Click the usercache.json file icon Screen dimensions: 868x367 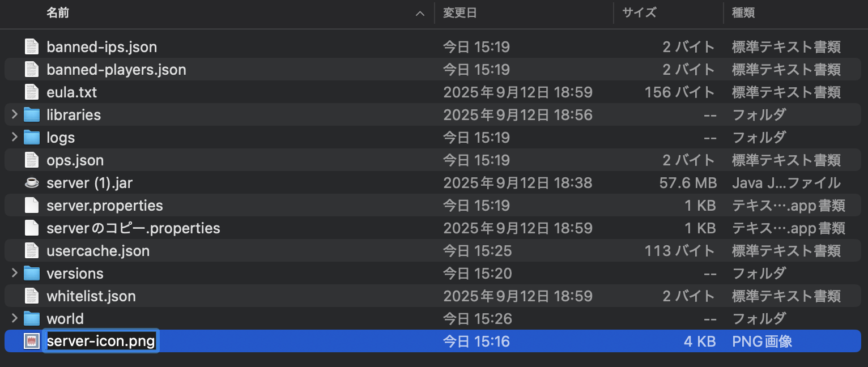point(32,251)
